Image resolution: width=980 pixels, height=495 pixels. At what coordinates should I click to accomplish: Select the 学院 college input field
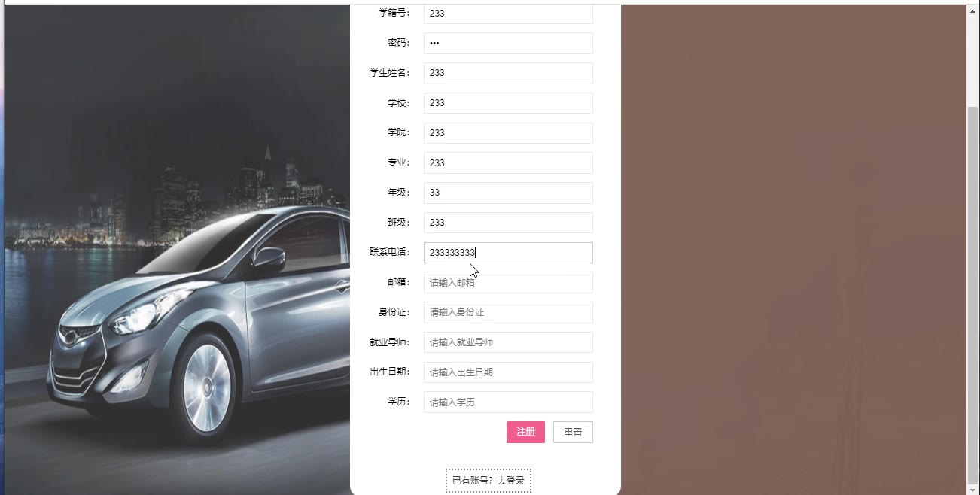[508, 133]
